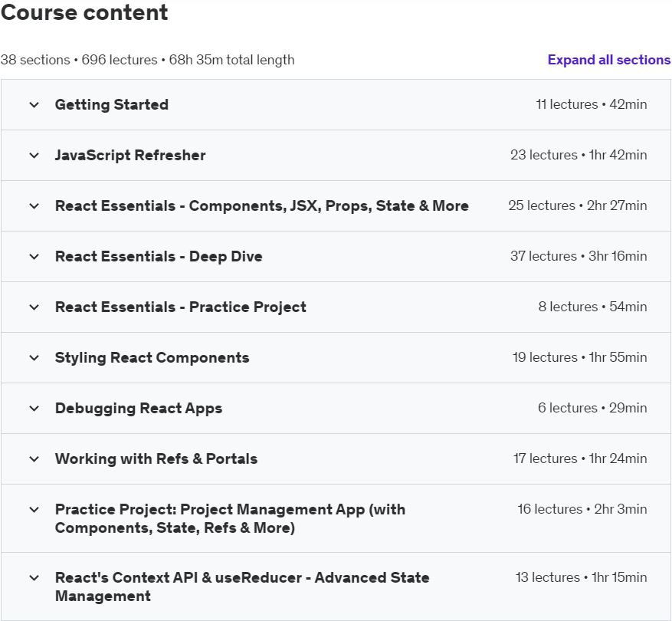The width and height of the screenshot is (672, 621).
Task: Expand Debugging React Apps chevron
Action: pos(34,409)
